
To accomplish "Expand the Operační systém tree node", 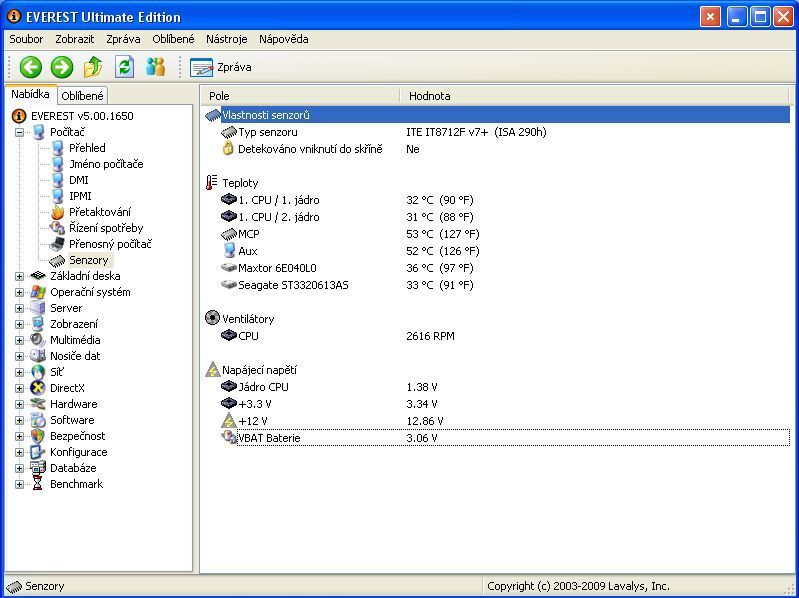I will (19, 292).
